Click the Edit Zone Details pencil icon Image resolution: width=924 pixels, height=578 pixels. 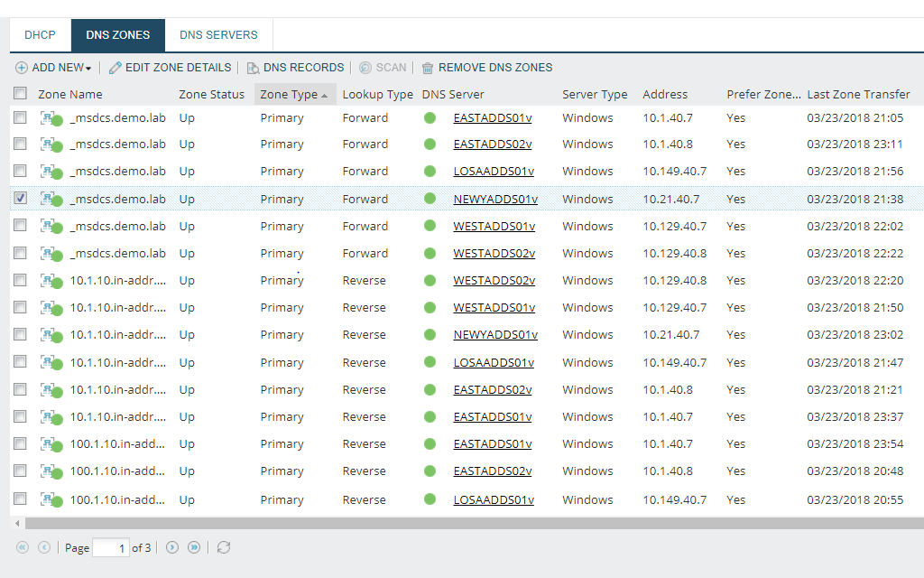tap(115, 67)
